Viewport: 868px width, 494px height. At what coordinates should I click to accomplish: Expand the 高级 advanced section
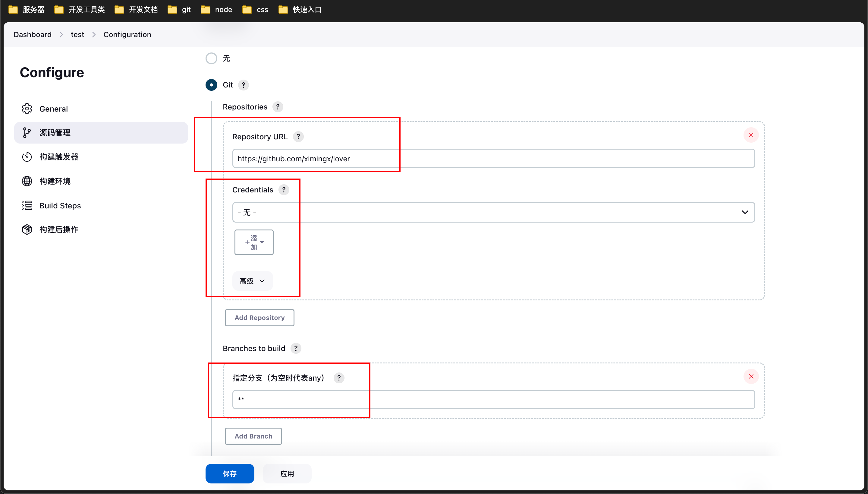[x=252, y=281]
